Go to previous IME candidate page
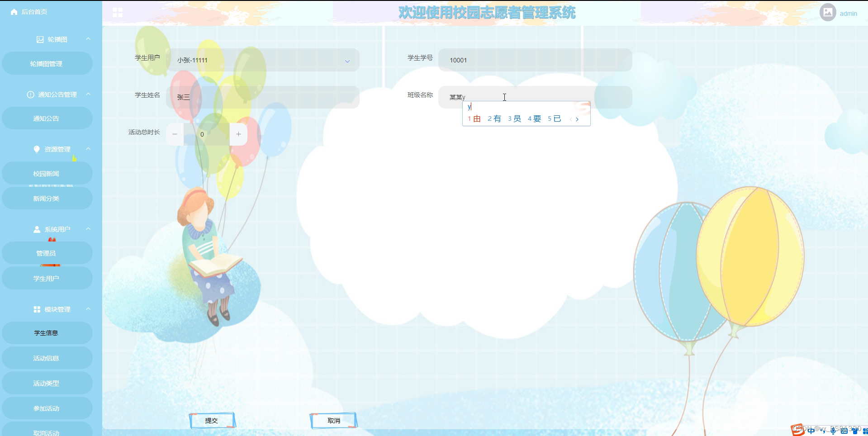868x436 pixels. tap(571, 119)
